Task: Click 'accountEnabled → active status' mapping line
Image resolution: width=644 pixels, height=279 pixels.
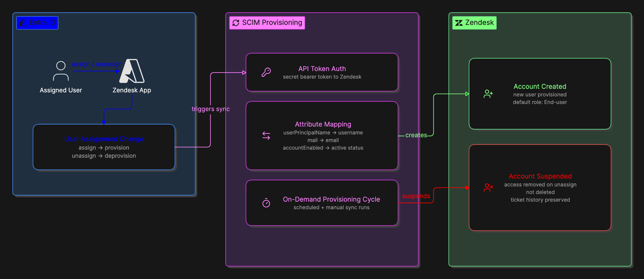Action: coord(323,148)
